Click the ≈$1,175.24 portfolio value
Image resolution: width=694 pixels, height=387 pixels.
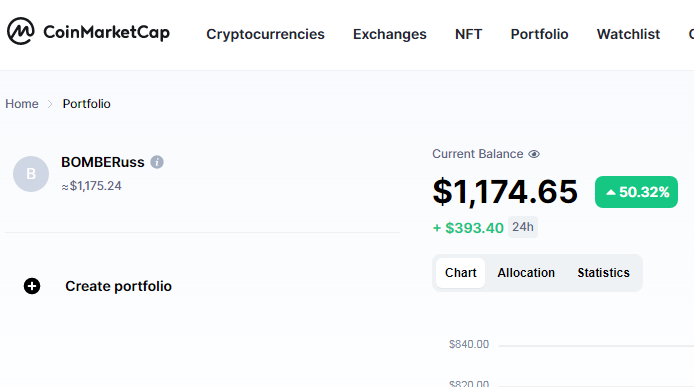91,186
